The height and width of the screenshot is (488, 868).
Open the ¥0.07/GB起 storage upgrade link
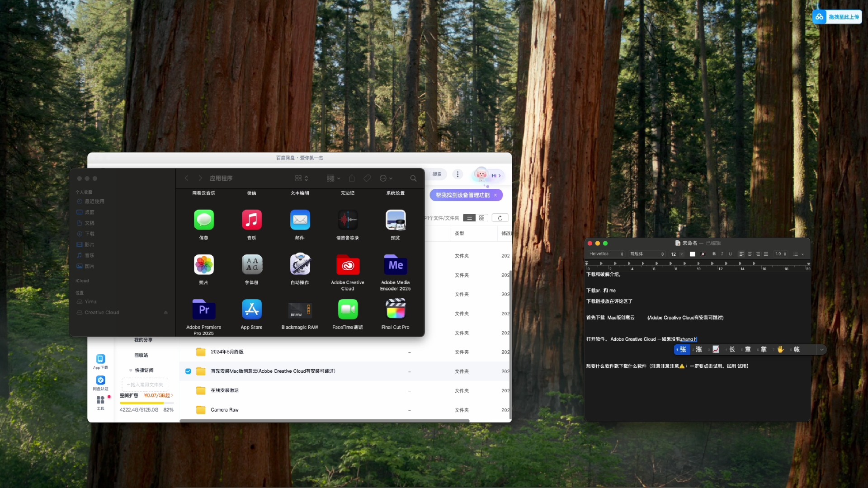coord(158,395)
